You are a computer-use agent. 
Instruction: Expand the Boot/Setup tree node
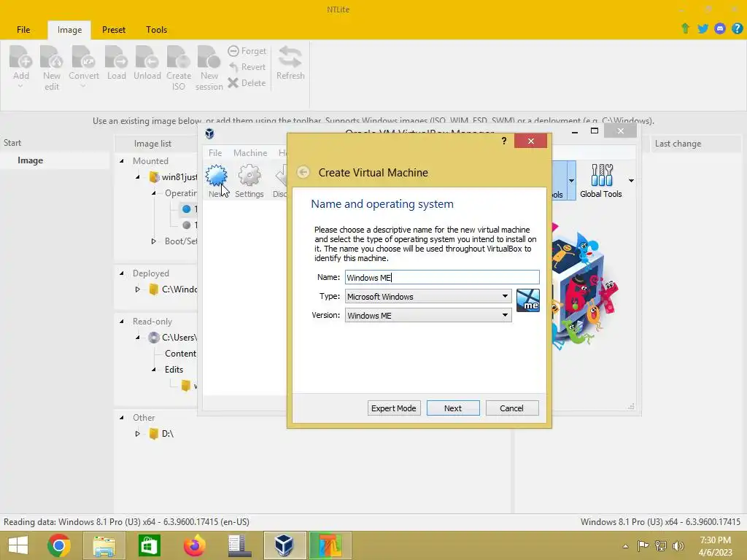point(153,241)
